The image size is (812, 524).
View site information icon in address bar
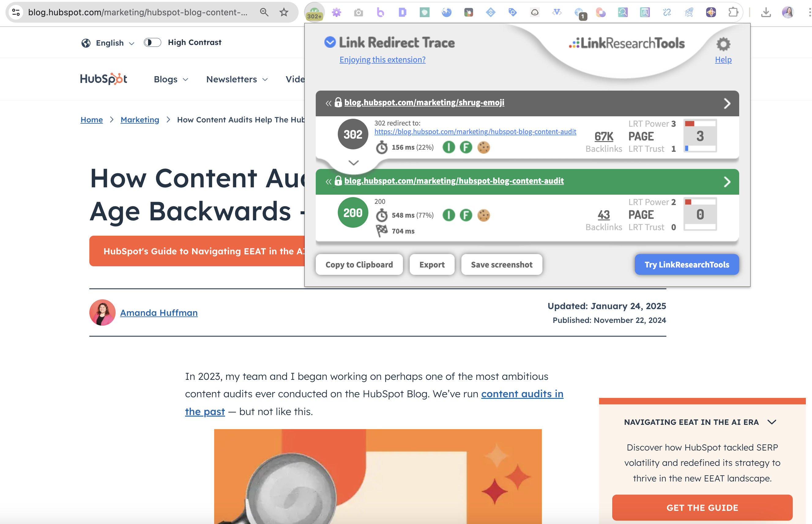click(x=16, y=13)
